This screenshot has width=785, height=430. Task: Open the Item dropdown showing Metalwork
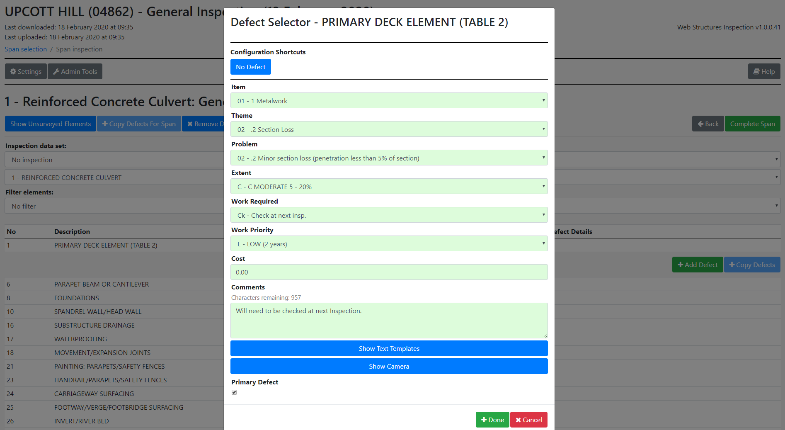coord(389,100)
